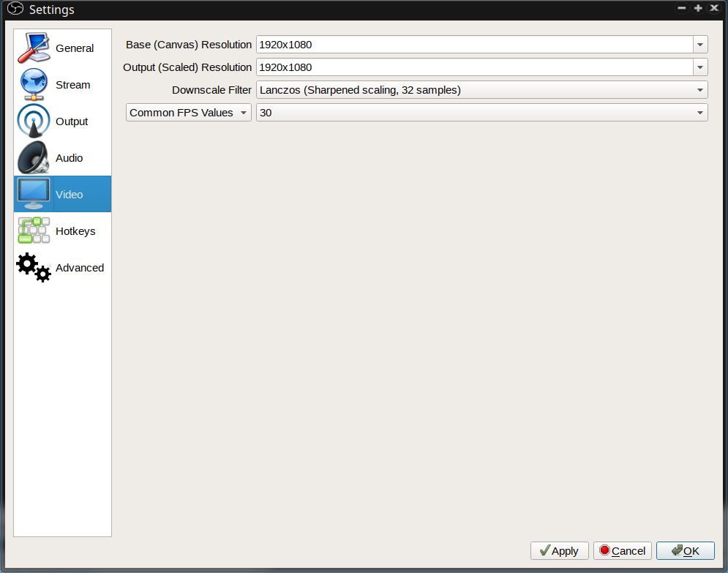Switch to the Stream settings label
This screenshot has width=728, height=573.
[73, 85]
